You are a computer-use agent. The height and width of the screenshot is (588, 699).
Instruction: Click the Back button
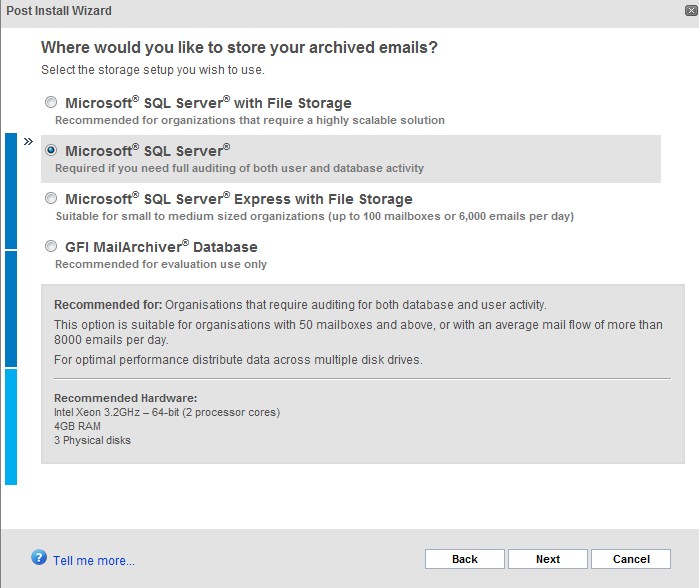[465, 559]
